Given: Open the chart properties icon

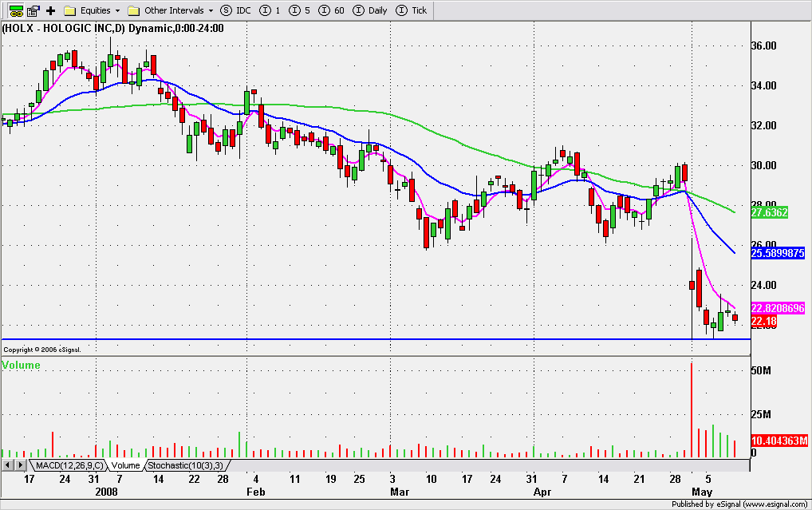Looking at the screenshot, I should 34,10.
